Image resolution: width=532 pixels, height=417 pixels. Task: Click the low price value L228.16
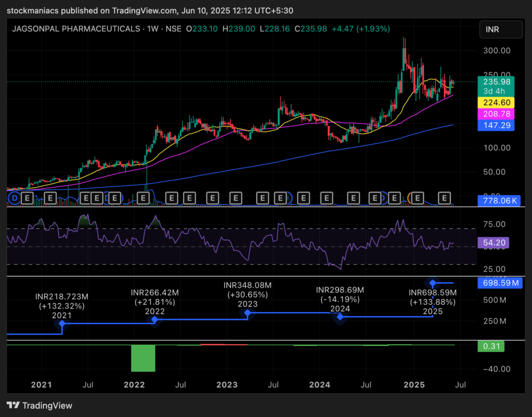(x=275, y=29)
